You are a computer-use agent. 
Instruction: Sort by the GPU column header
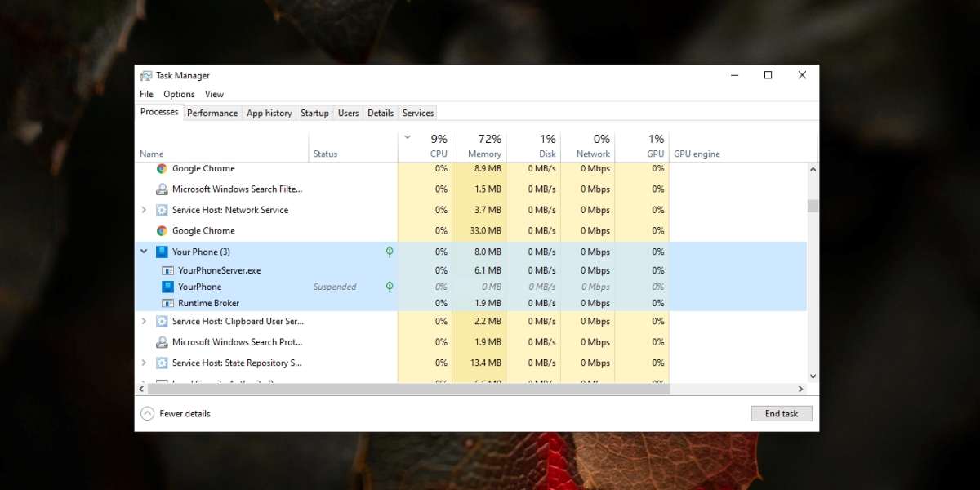point(642,145)
